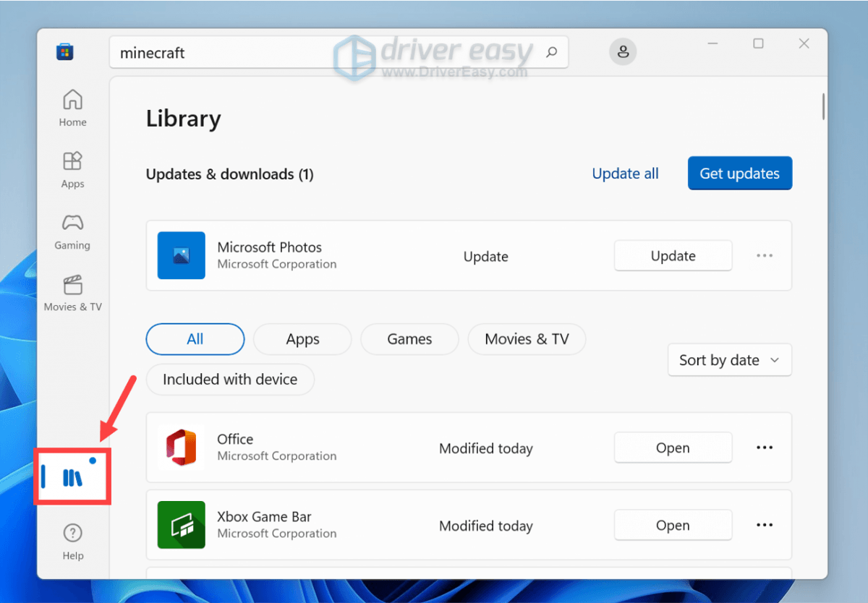Screen dimensions: 868x603
Task: Open the Library sidebar icon
Action: 72,476
